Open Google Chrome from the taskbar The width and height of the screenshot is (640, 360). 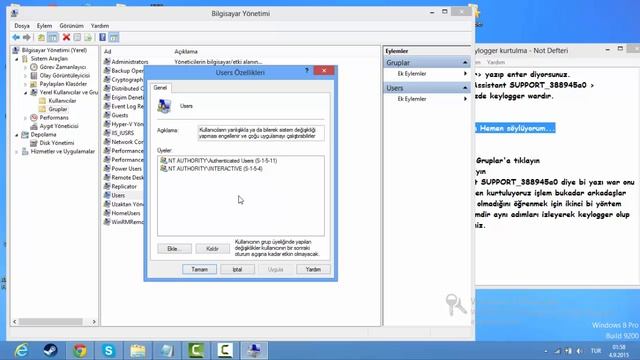pyautogui.click(x=80, y=350)
